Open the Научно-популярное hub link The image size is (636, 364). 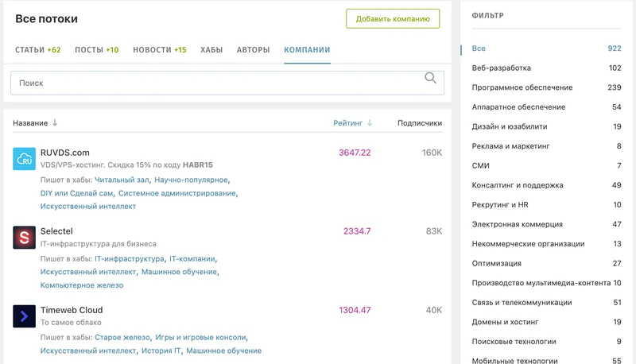191,180
